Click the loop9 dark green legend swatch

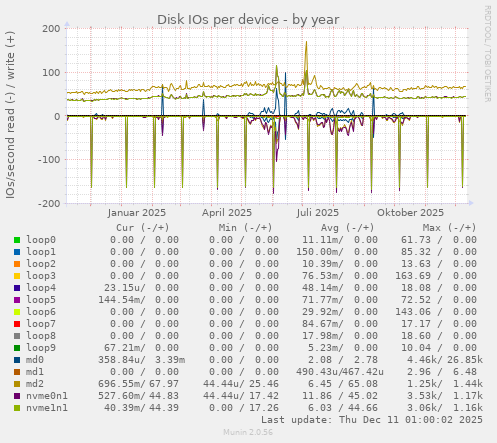pos(17,348)
